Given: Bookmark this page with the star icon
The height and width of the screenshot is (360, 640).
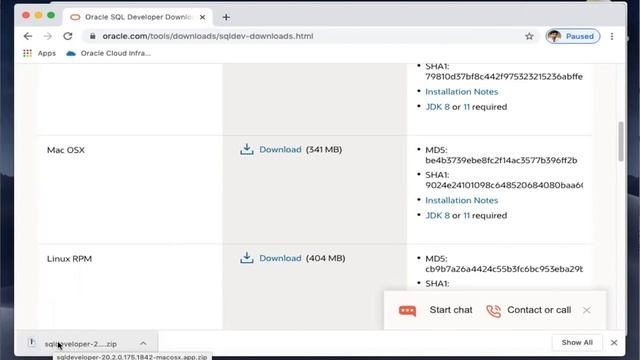Looking at the screenshot, I should 529,36.
